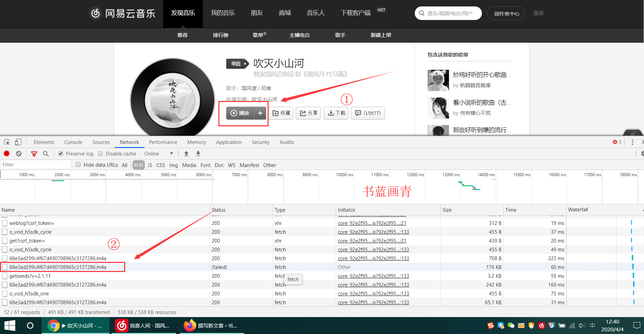Clear the network log with the clear icon

pyautogui.click(x=19, y=153)
